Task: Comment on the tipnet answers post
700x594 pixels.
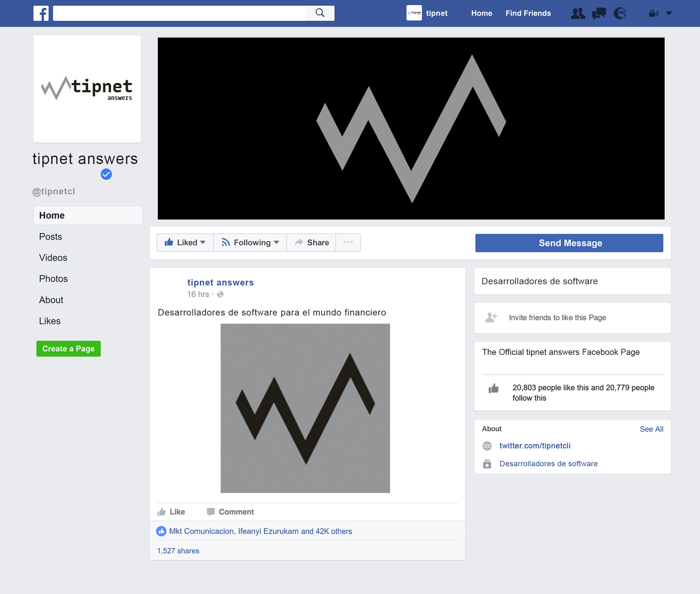Action: click(230, 512)
